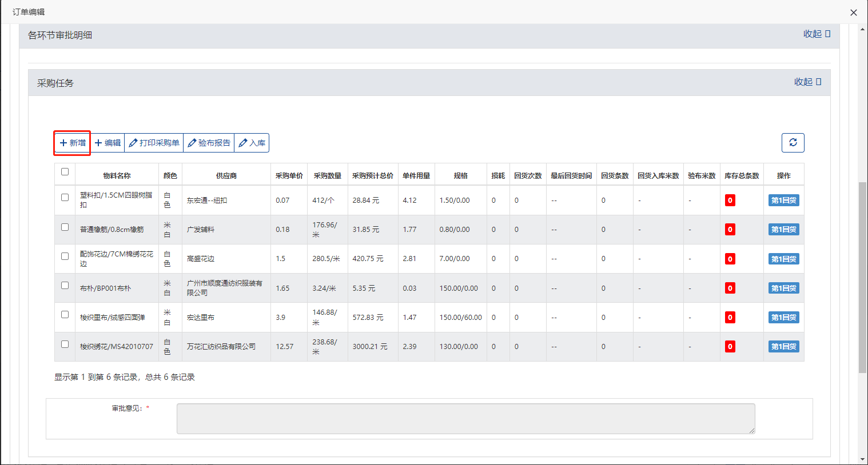Viewport: 868px width, 465px height.
Task: Click the 入库 warehouse entry button
Action: pos(252,143)
